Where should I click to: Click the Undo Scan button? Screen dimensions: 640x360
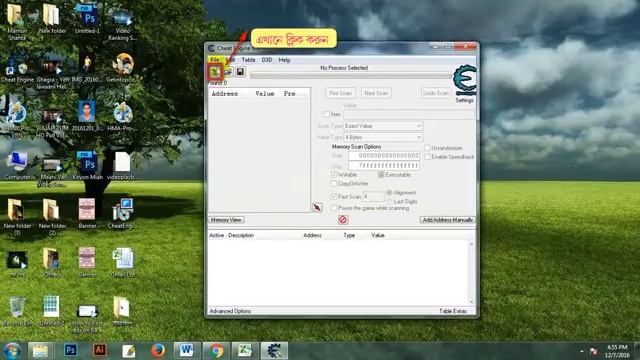pyautogui.click(x=436, y=93)
